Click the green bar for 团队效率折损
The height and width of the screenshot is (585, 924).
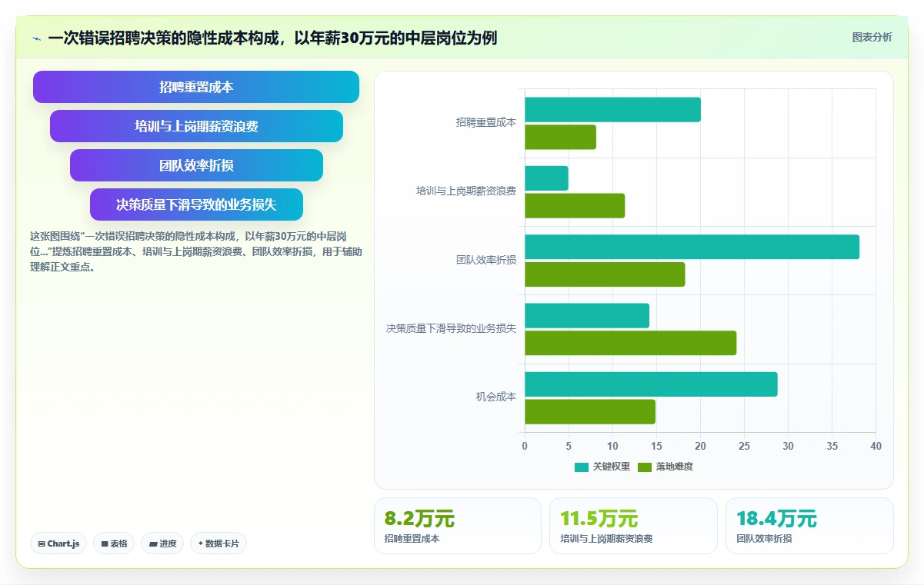[x=605, y=274]
